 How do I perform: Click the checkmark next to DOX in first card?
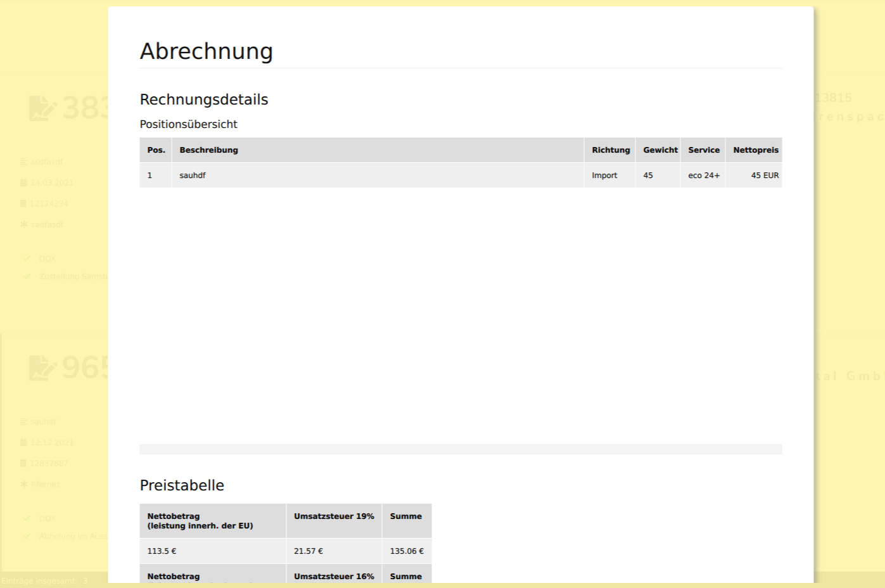[x=27, y=259]
